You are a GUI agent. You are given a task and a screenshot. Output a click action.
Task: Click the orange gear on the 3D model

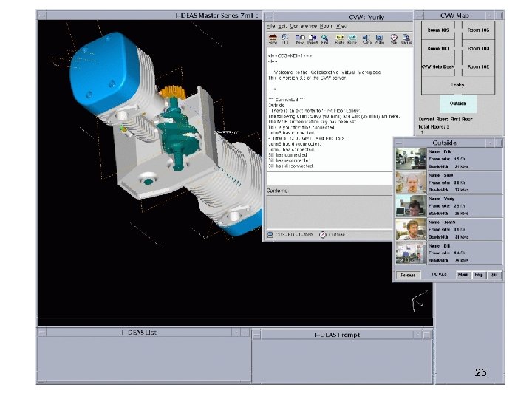coord(172,92)
